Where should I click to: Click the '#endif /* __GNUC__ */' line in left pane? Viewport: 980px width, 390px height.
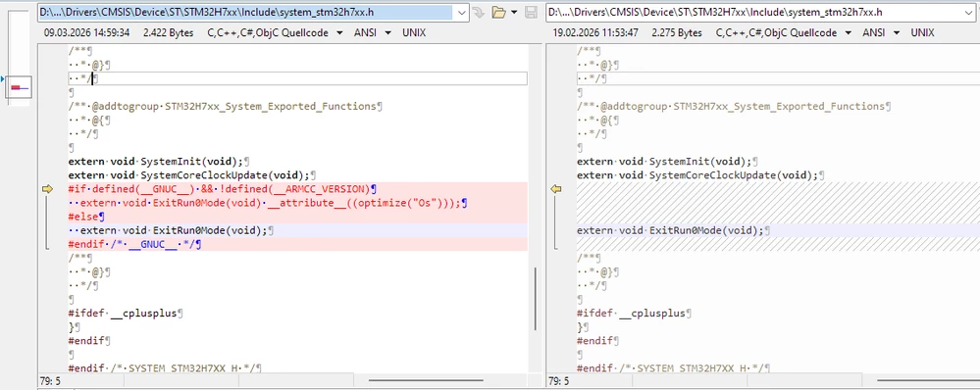[x=134, y=244]
